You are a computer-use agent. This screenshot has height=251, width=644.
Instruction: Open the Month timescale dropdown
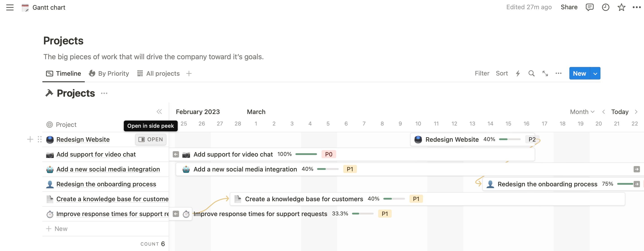coord(582,112)
